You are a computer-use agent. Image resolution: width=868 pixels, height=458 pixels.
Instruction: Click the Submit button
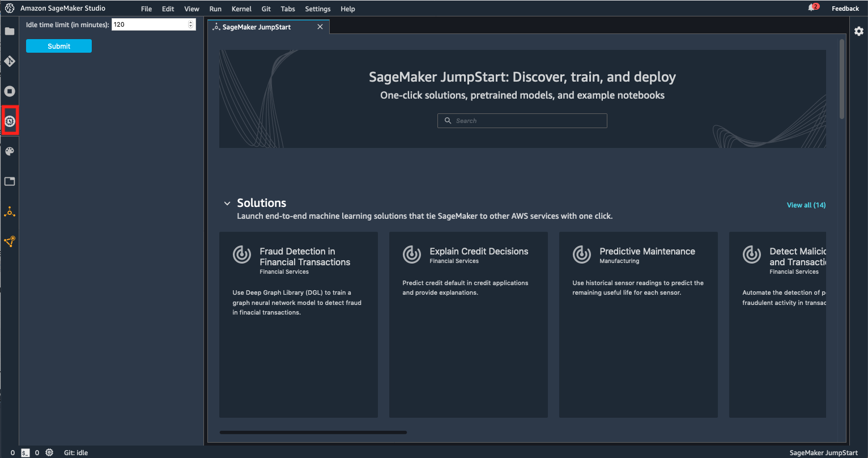[59, 46]
